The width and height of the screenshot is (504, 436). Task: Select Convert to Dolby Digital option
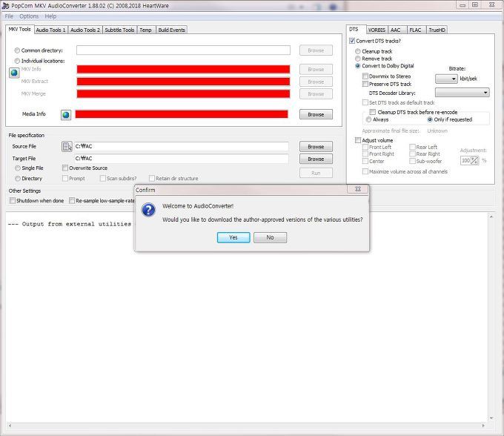[x=358, y=65]
